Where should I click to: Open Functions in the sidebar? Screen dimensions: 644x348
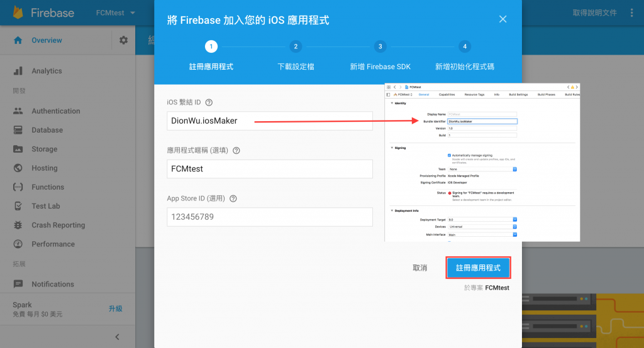(48, 187)
